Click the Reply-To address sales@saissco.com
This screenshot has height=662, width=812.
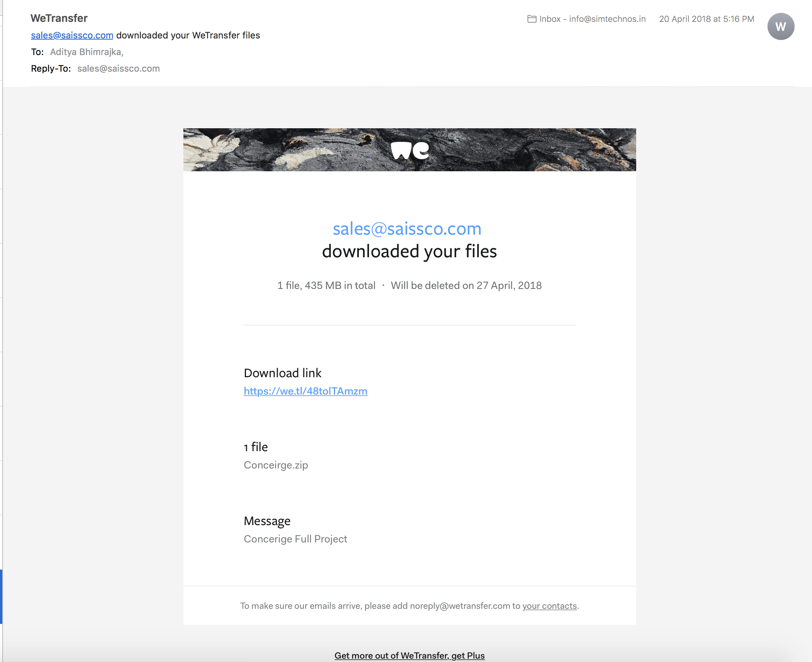[118, 69]
